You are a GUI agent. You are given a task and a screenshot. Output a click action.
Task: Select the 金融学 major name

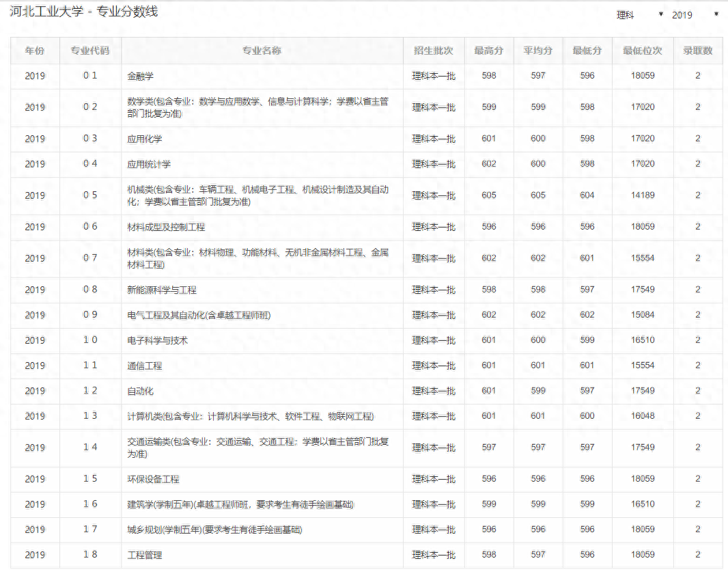click(140, 76)
